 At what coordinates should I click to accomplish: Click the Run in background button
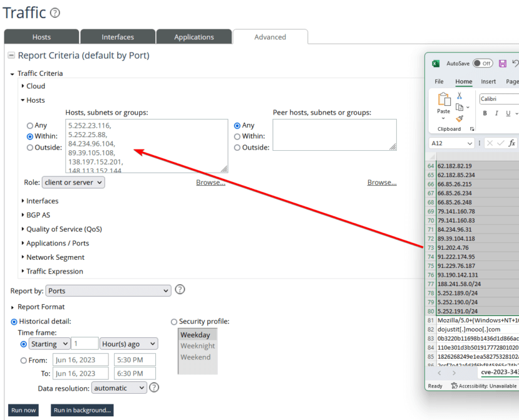[82, 410]
